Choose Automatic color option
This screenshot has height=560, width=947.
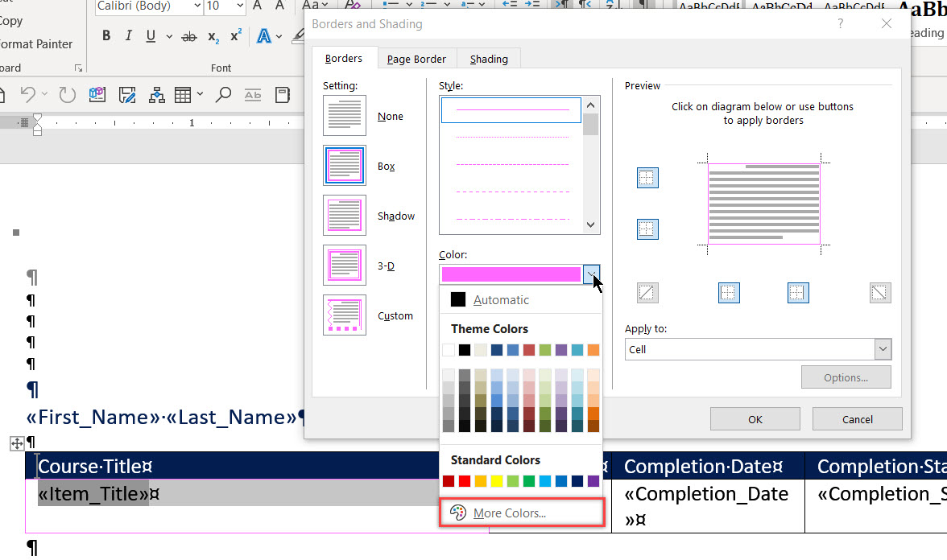tap(520, 299)
